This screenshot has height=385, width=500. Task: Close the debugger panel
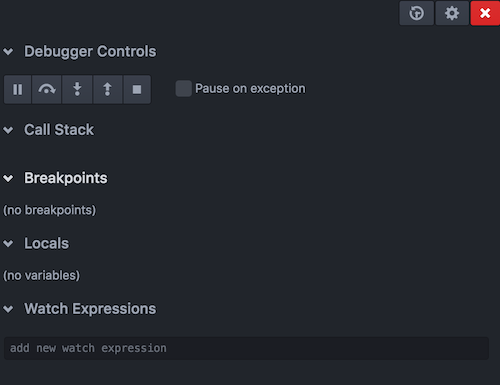click(x=485, y=13)
